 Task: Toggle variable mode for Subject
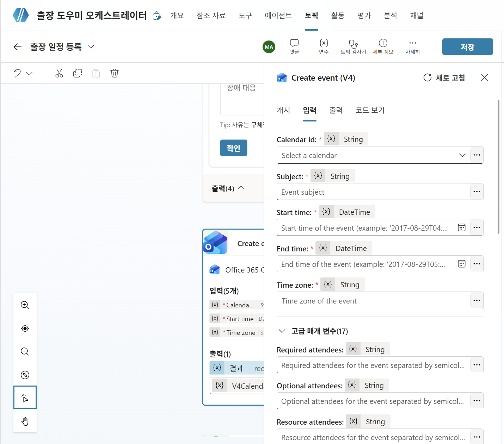pos(318,176)
